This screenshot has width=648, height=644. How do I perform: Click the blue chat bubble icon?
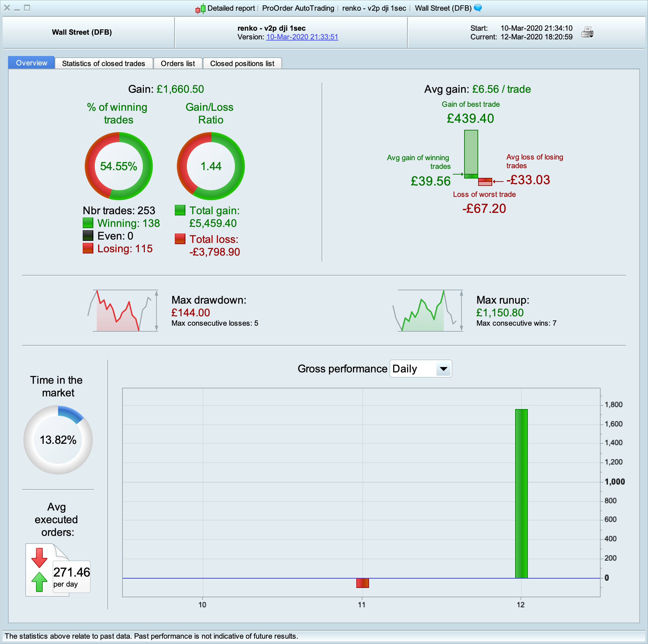[x=478, y=8]
